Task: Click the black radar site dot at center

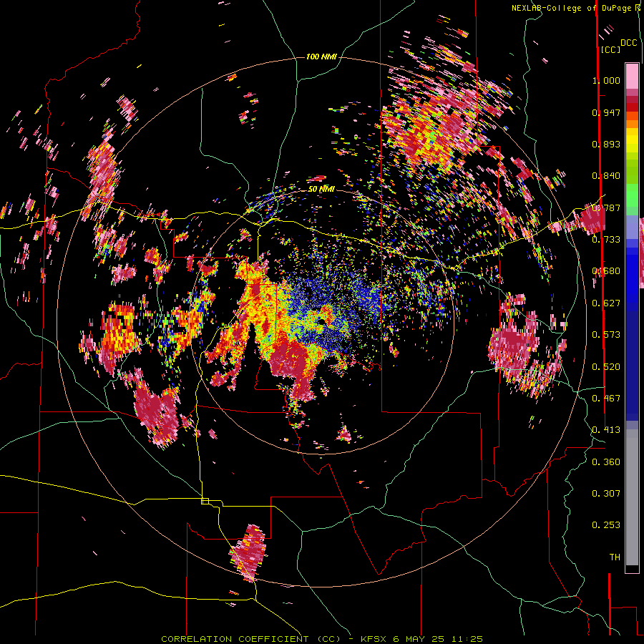Action: point(323,321)
